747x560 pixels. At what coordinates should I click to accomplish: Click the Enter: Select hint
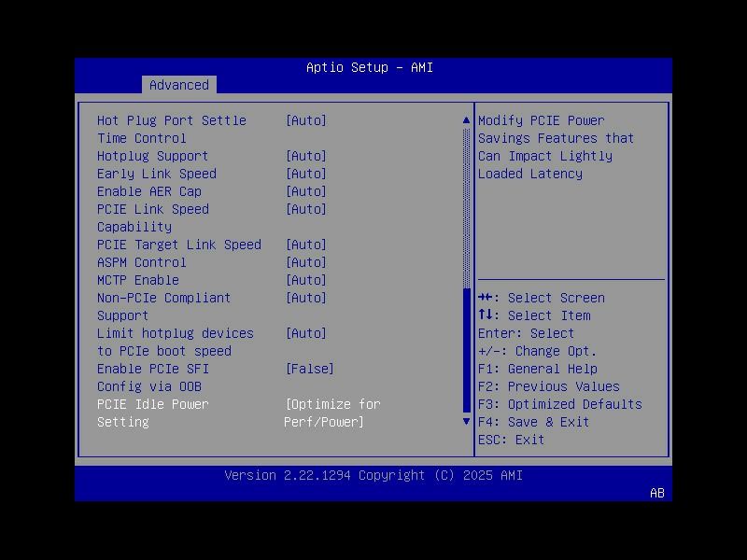(526, 333)
